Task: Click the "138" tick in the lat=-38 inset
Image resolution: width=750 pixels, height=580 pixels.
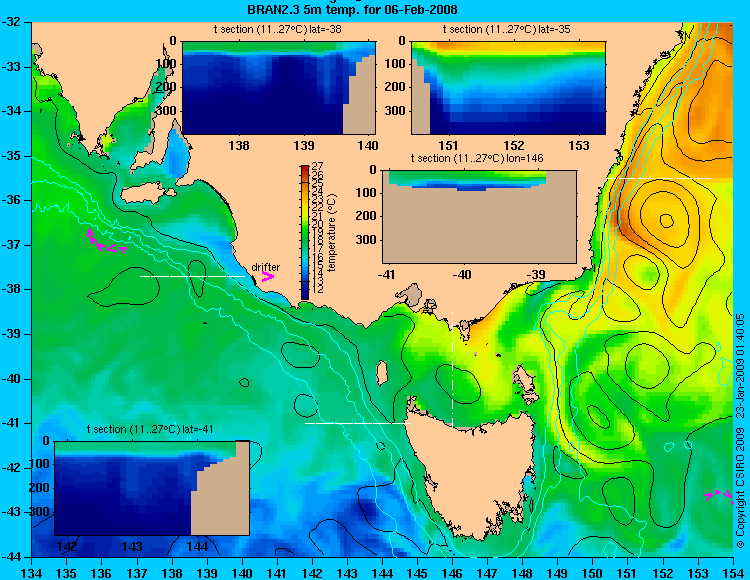Action: 239,145
